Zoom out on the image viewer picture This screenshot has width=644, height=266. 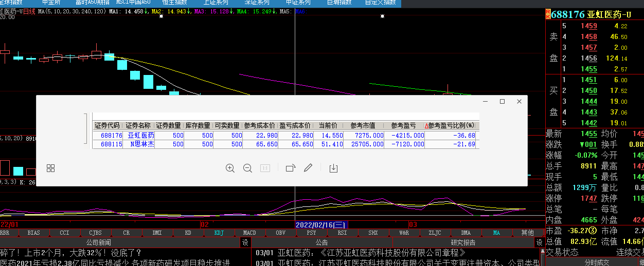[x=247, y=168]
